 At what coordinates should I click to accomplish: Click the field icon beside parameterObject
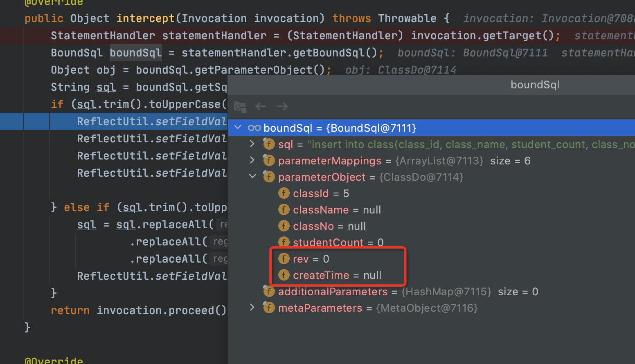269,177
